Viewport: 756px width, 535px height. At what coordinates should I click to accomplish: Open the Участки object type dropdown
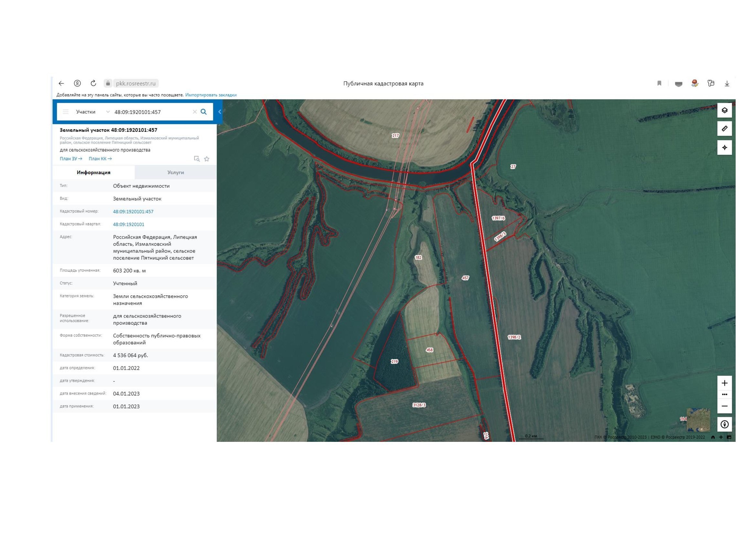tap(92, 112)
